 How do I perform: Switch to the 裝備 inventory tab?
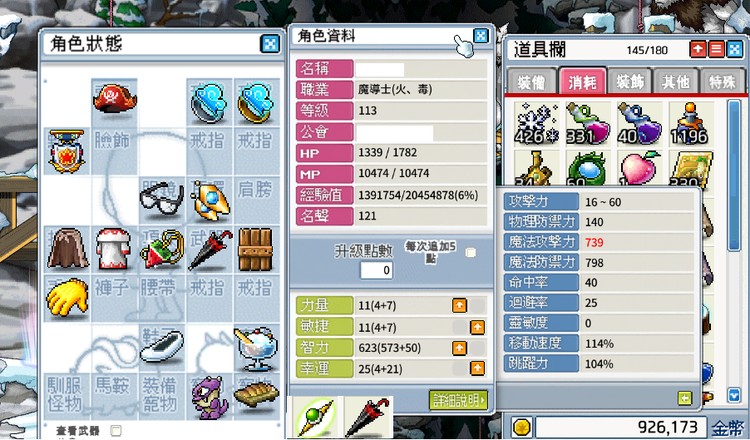[x=531, y=81]
